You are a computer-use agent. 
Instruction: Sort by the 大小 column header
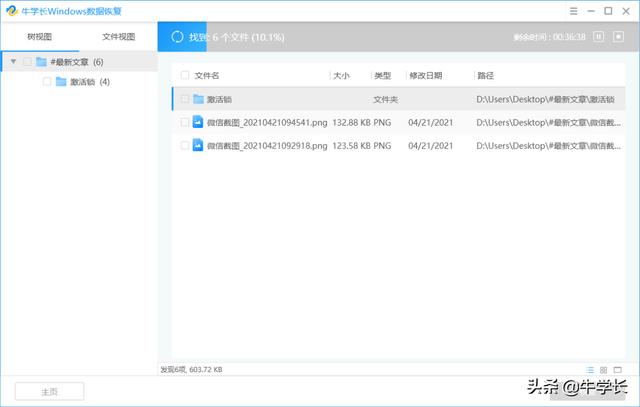(342, 76)
